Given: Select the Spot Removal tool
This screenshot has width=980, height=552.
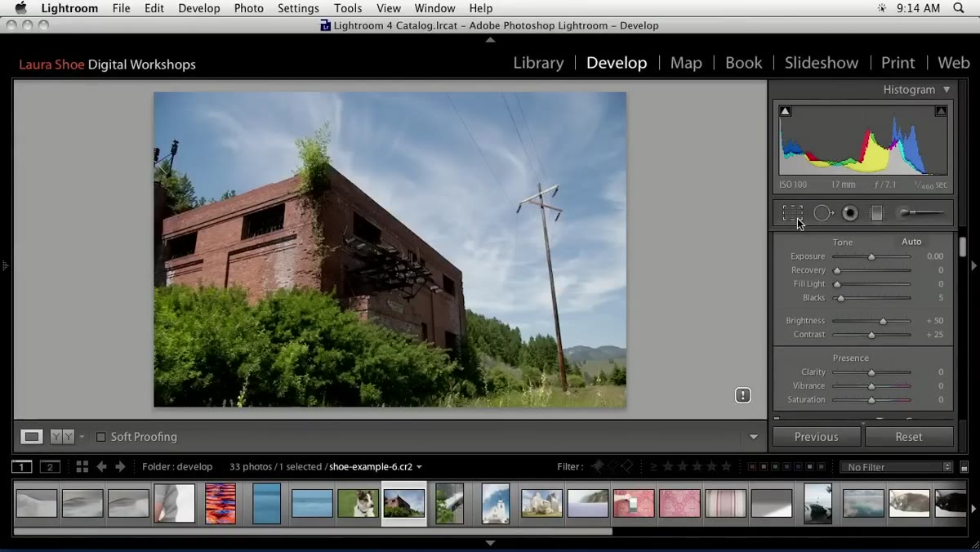Looking at the screenshot, I should (x=823, y=213).
